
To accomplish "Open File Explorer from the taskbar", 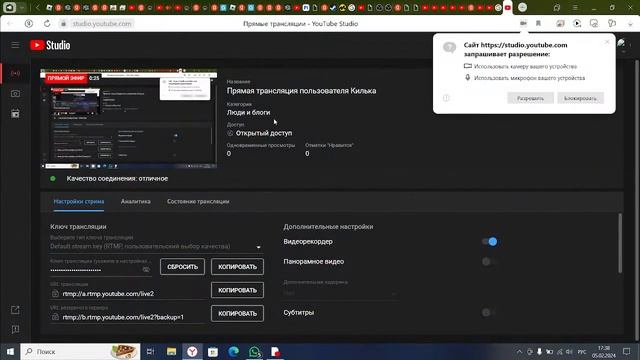I will (x=171, y=351).
